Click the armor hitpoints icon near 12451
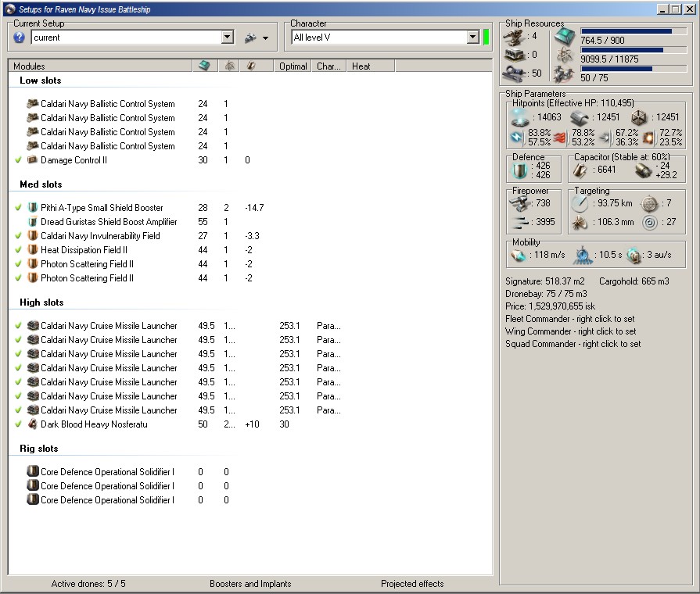700x594 pixels. tap(579, 117)
